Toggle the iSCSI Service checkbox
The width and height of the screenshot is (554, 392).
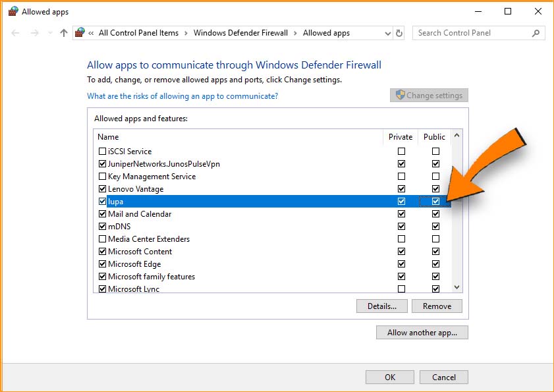(x=102, y=152)
